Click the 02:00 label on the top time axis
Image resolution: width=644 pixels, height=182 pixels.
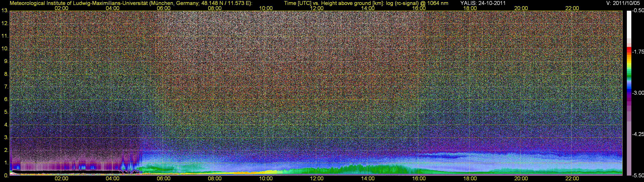coord(61,8)
